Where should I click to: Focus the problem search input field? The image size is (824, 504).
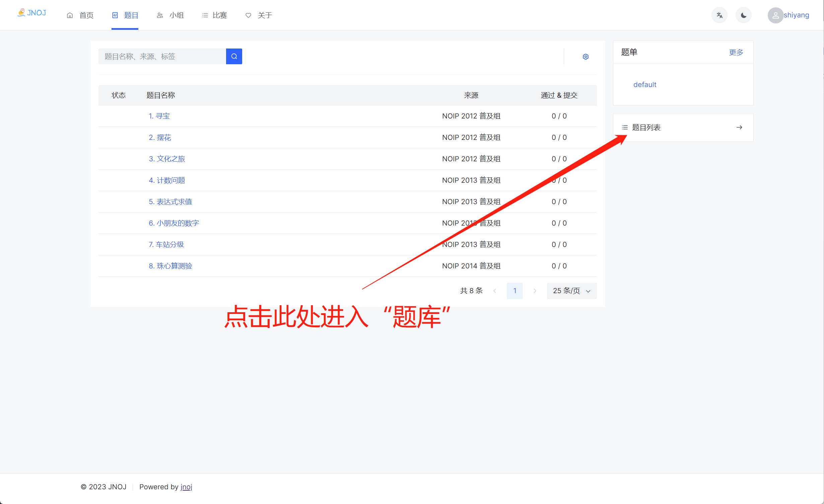[x=162, y=56]
